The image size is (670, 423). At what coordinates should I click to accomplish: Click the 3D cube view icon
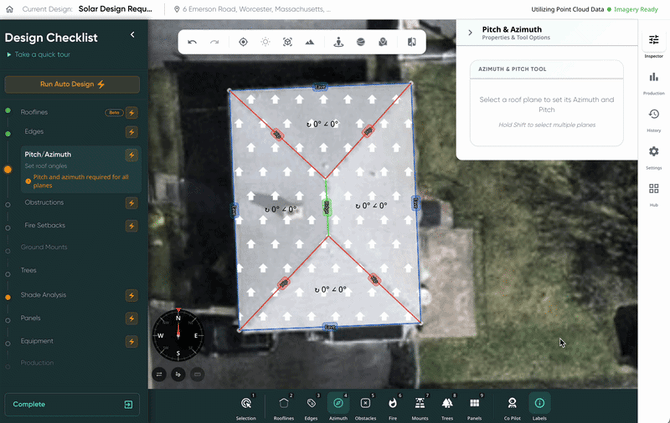(x=288, y=42)
